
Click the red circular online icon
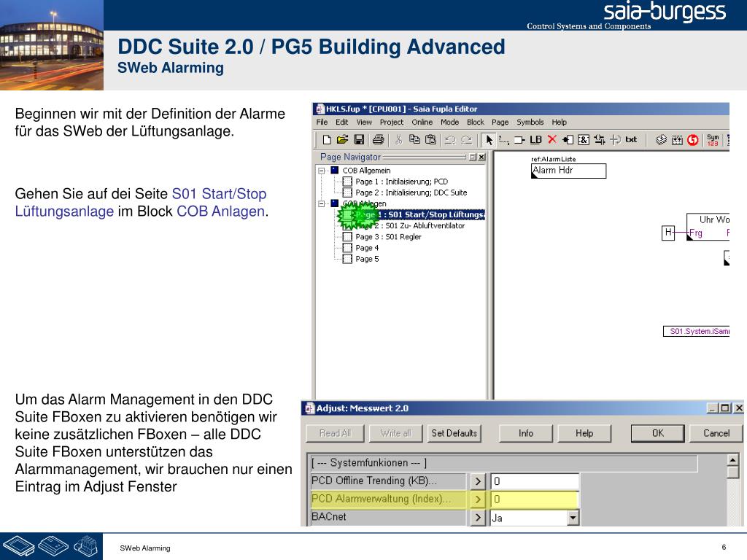[x=693, y=140]
